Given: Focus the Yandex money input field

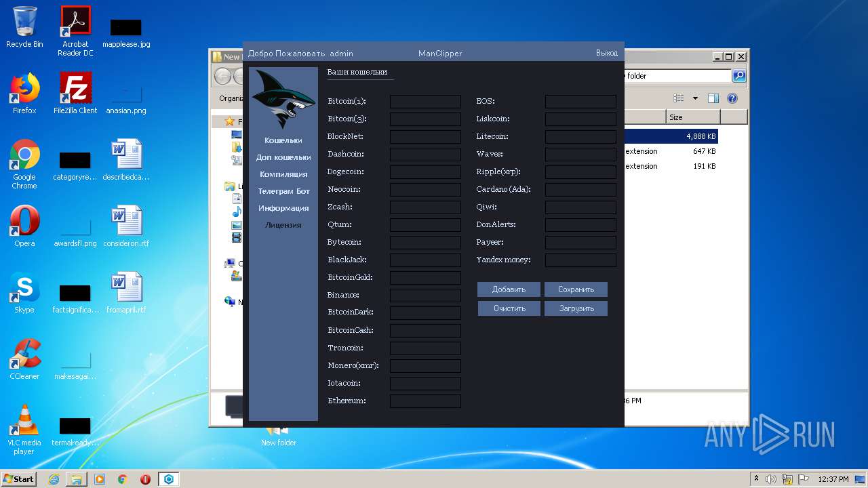Looking at the screenshot, I should pyautogui.click(x=580, y=260).
